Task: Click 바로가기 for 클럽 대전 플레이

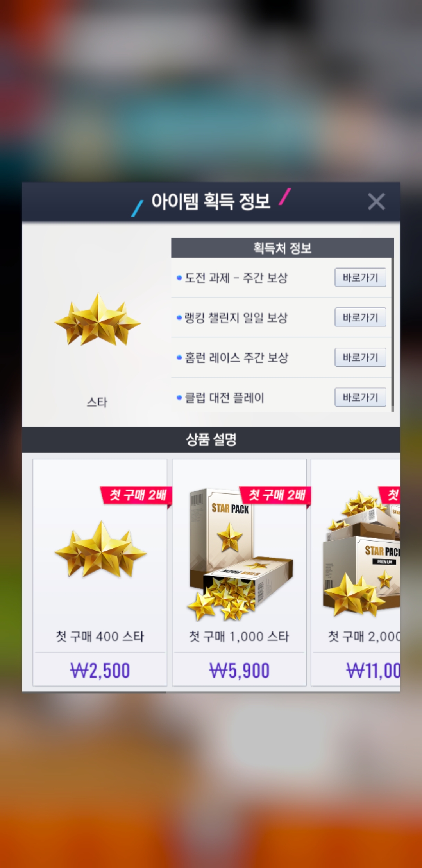Action: pos(360,397)
